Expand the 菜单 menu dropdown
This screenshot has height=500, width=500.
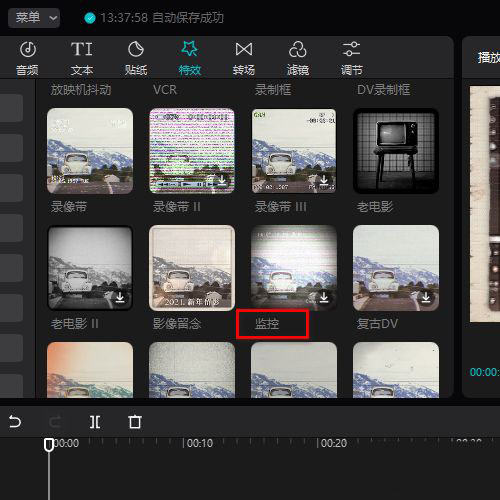point(34,18)
